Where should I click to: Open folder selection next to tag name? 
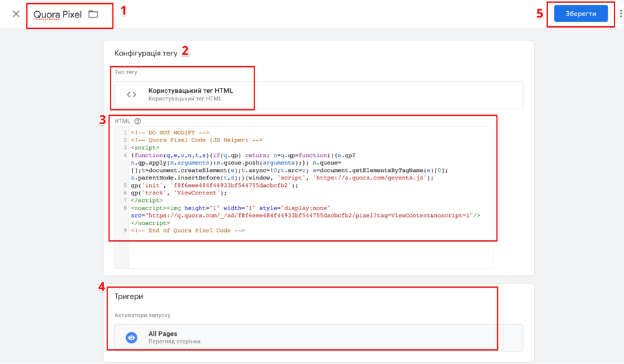click(93, 14)
